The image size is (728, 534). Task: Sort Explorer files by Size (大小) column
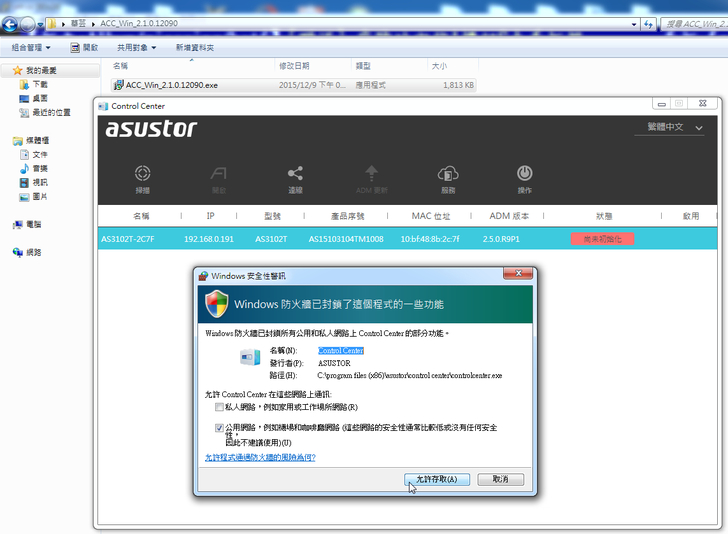point(453,66)
